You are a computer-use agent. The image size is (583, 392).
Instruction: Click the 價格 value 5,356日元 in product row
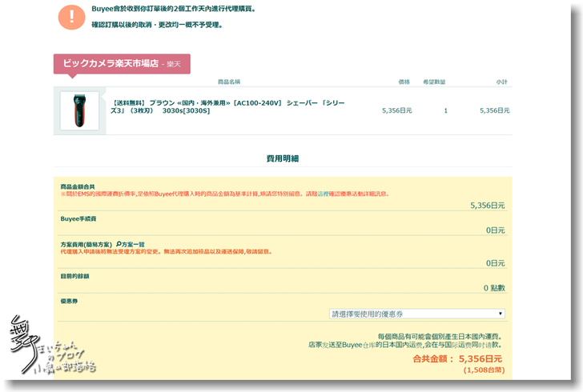point(396,110)
